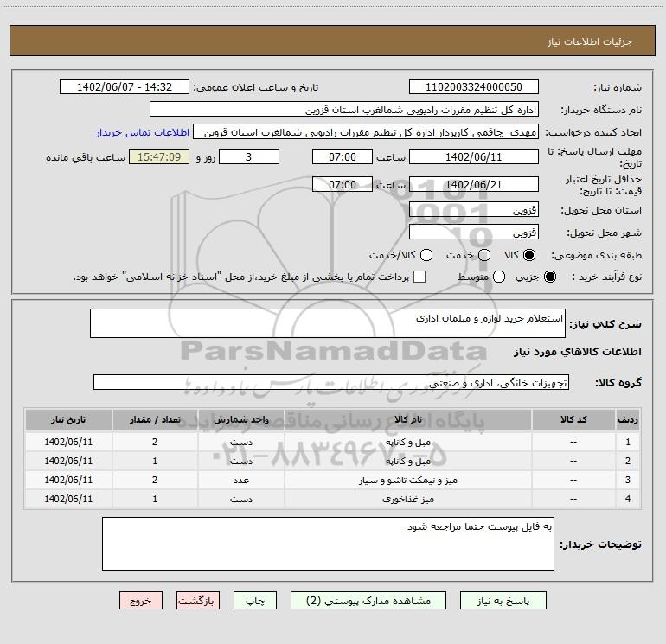
Task: Click the جزئیات اطلاعات نیاز header title
Action: point(590,41)
